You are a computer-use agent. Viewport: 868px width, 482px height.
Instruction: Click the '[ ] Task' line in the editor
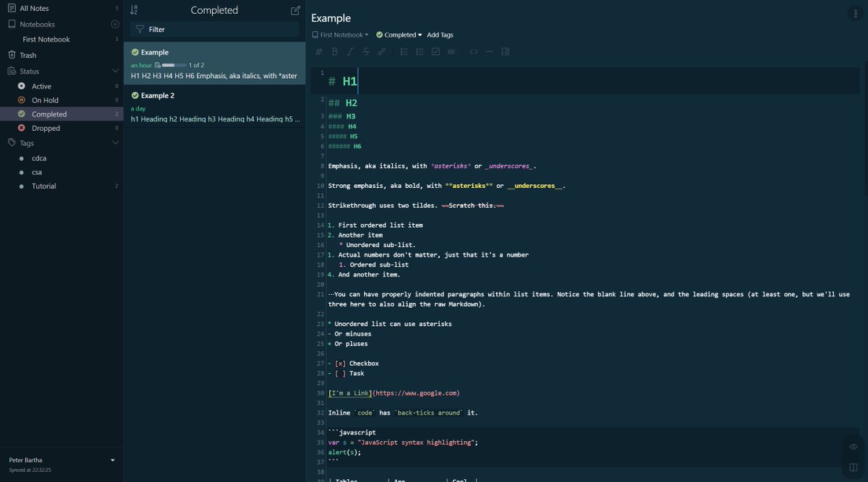click(346, 374)
